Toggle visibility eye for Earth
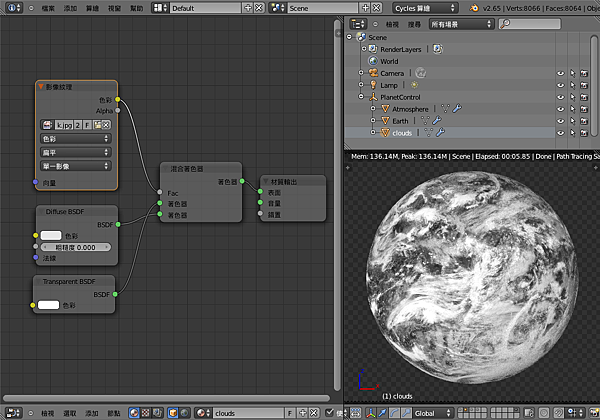600x420 pixels. 560,121
